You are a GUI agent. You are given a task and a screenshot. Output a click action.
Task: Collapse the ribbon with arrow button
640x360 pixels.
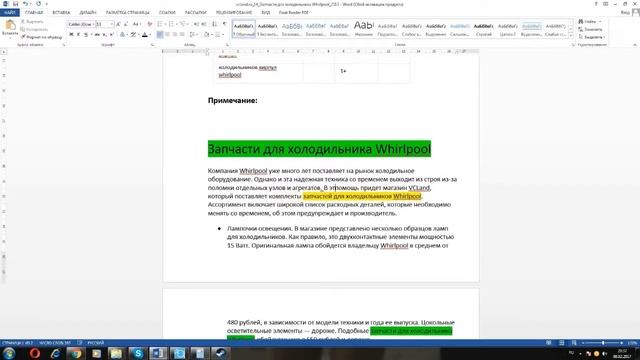(635, 45)
